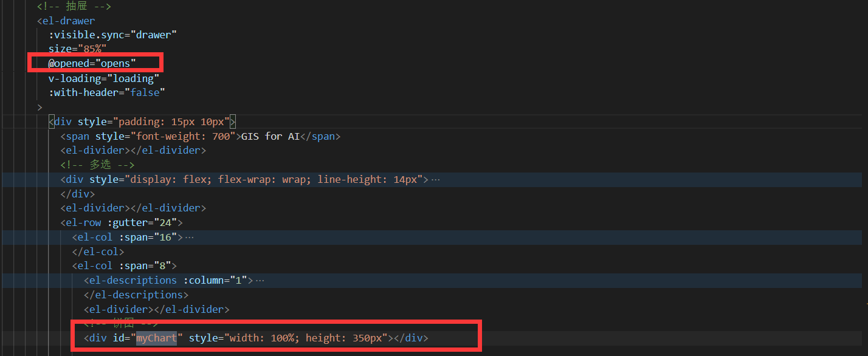
Task: Click the GIS for AI span text
Action: tap(270, 135)
